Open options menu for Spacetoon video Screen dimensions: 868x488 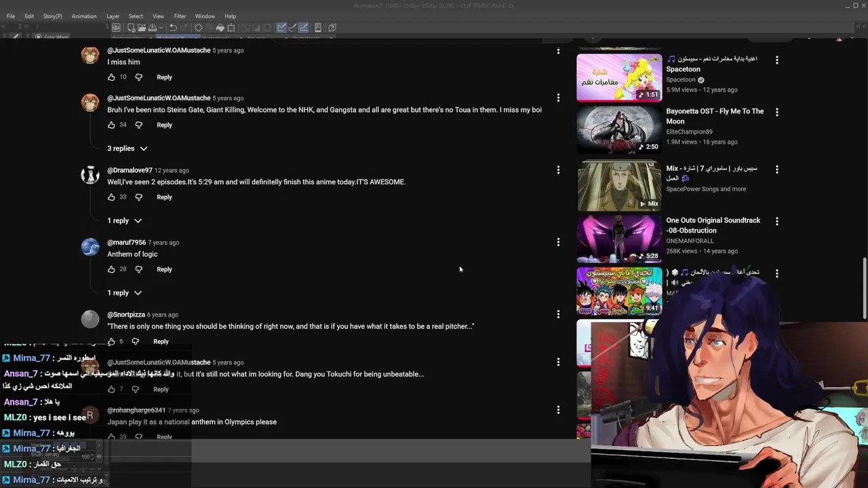777,60
